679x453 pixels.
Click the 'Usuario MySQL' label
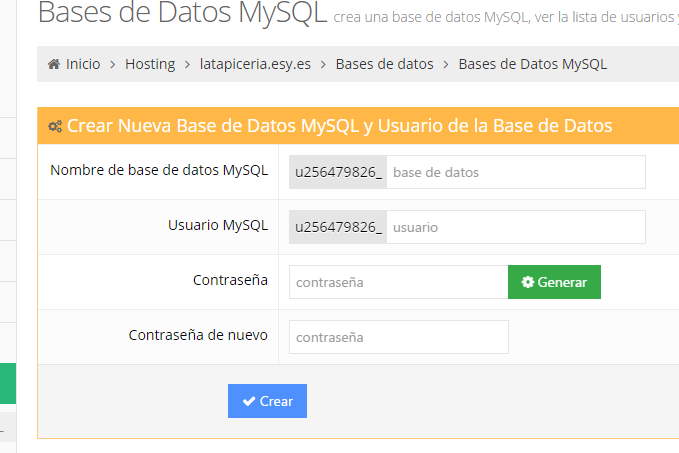[218, 225]
